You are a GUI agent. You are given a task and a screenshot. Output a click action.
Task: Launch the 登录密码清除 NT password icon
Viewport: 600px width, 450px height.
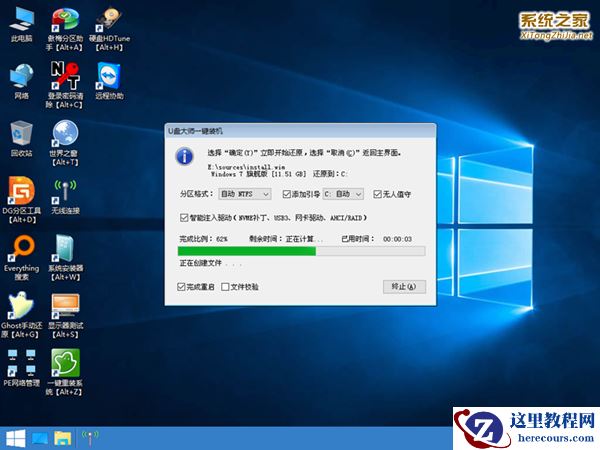point(65,85)
